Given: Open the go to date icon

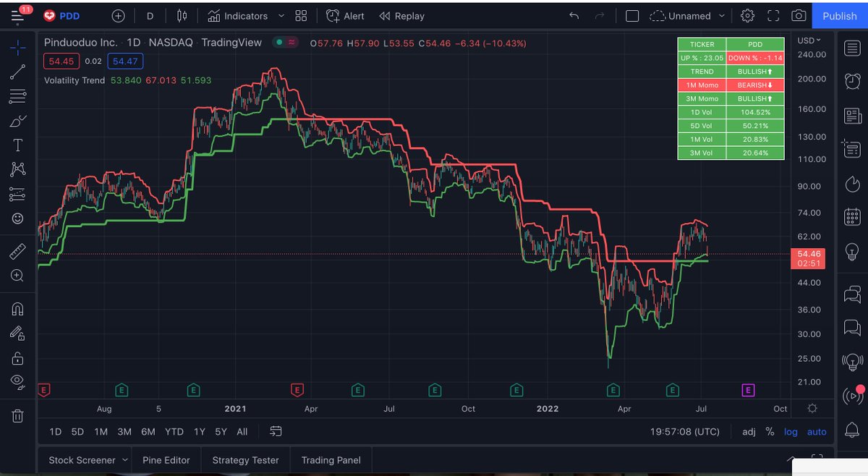Looking at the screenshot, I should 276,432.
